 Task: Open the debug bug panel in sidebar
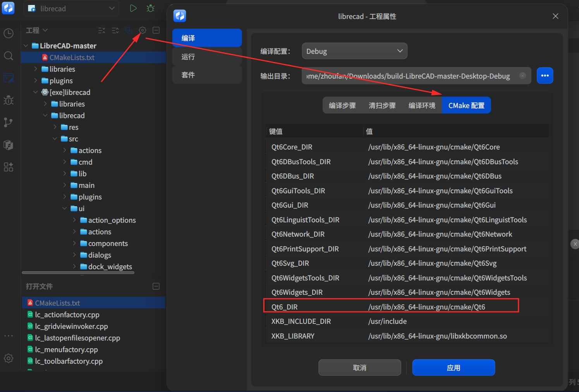tap(9, 100)
